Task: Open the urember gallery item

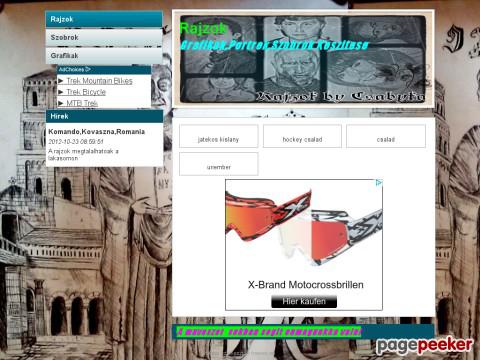Action: 219,164
